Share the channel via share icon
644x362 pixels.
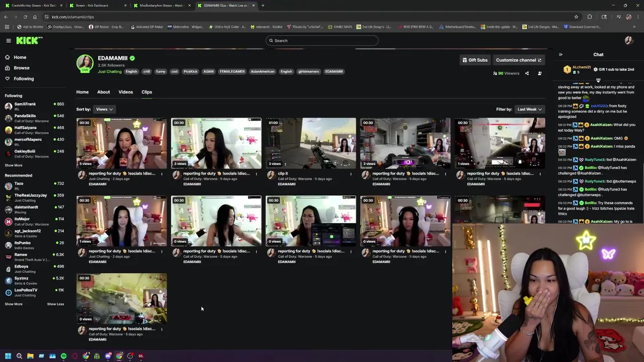click(x=527, y=73)
